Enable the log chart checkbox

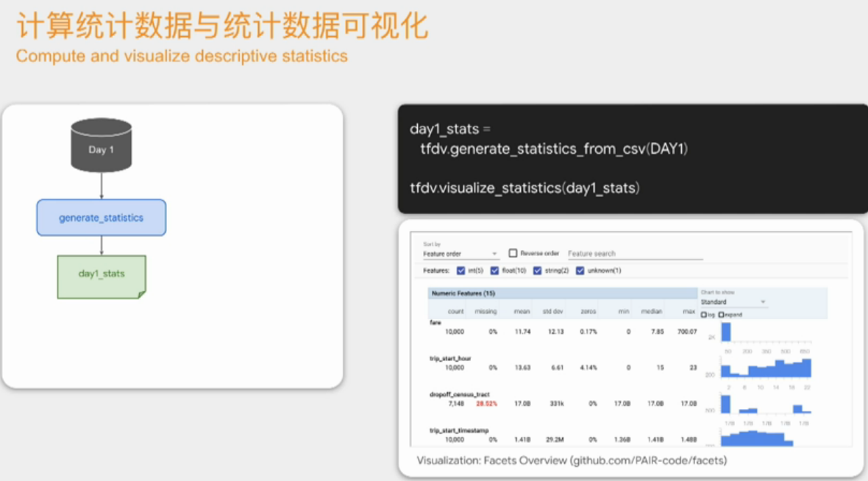point(704,315)
